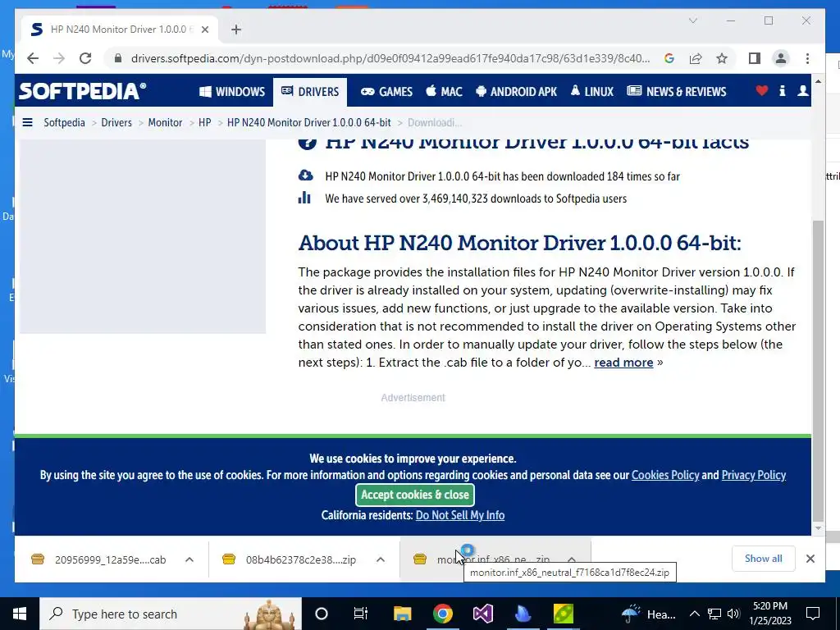Open Task View in taskbar
840x630 pixels.
(x=361, y=614)
